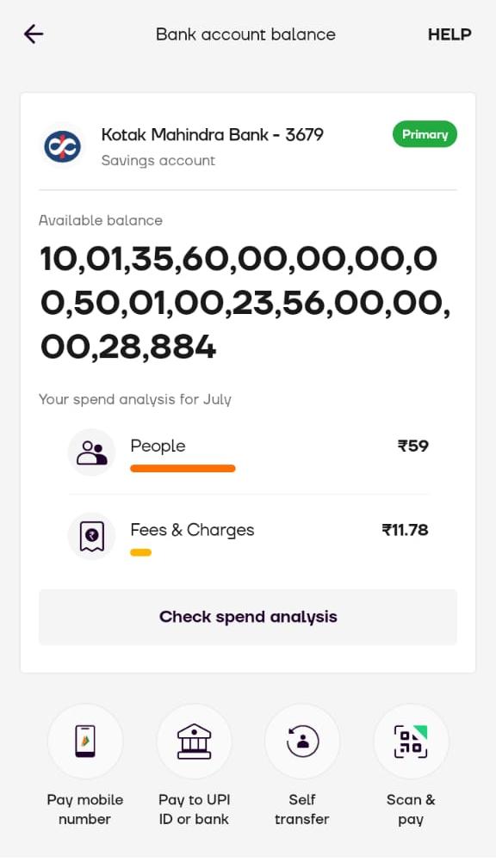Viewport: 496px width, 868px height.
Task: Tap the ₹59 People amount
Action: pyautogui.click(x=412, y=446)
